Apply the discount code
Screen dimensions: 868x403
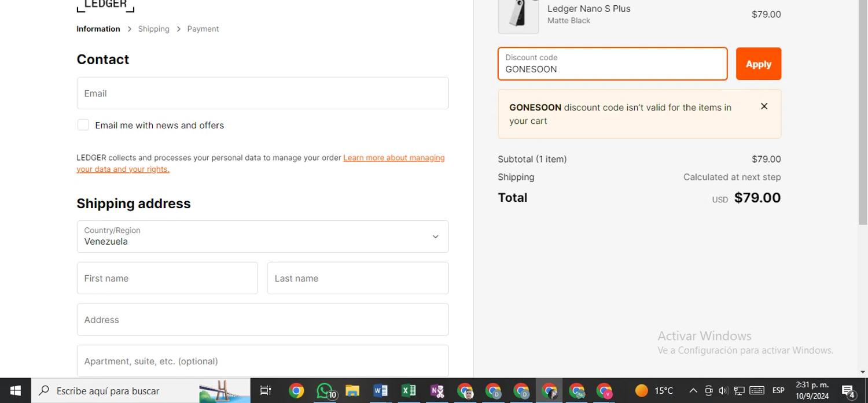coord(759,64)
